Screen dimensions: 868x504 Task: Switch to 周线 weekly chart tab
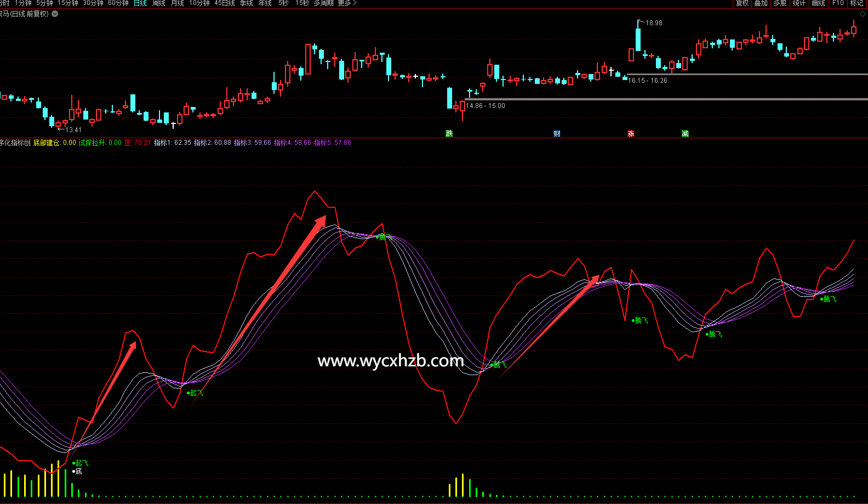pos(159,3)
